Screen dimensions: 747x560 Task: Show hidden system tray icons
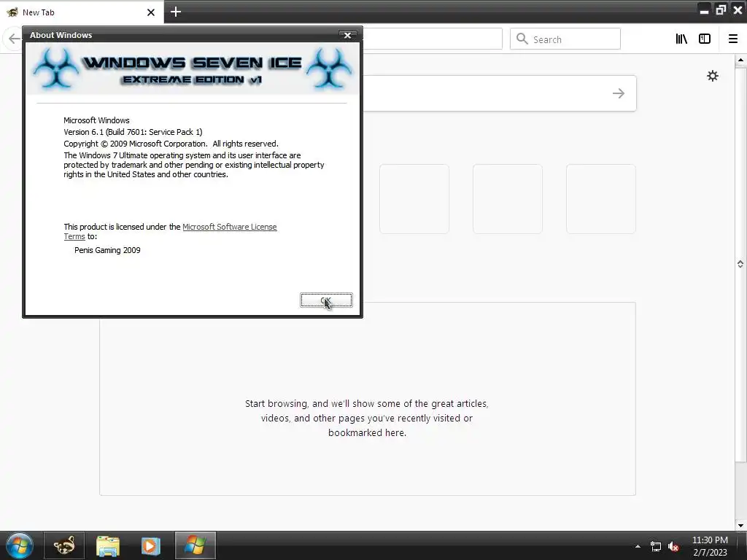[638, 547]
